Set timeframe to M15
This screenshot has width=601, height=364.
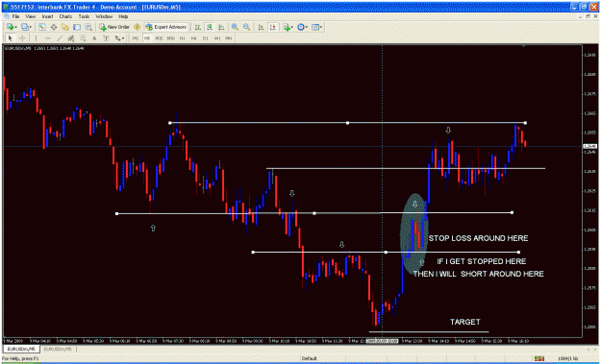point(159,38)
